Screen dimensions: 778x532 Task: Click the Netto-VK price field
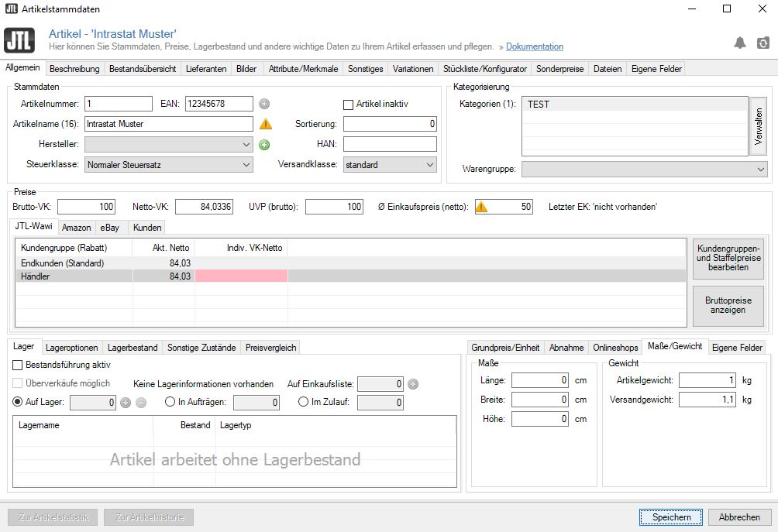(x=204, y=206)
